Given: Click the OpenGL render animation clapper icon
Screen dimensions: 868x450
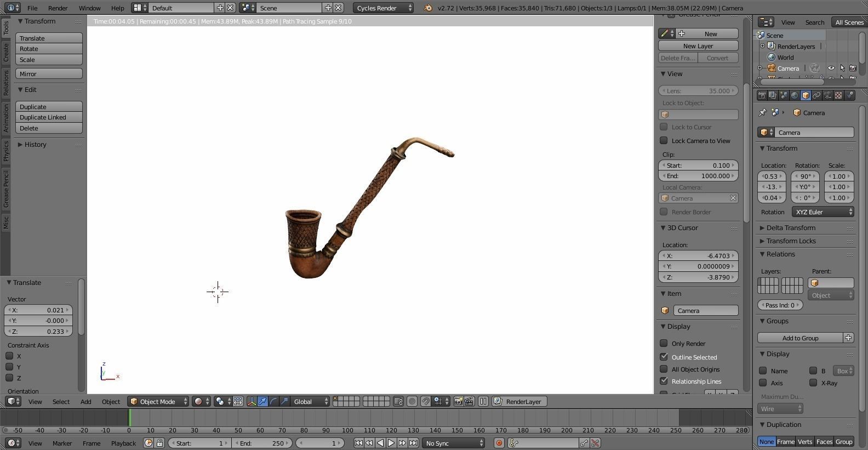Looking at the screenshot, I should point(469,402).
